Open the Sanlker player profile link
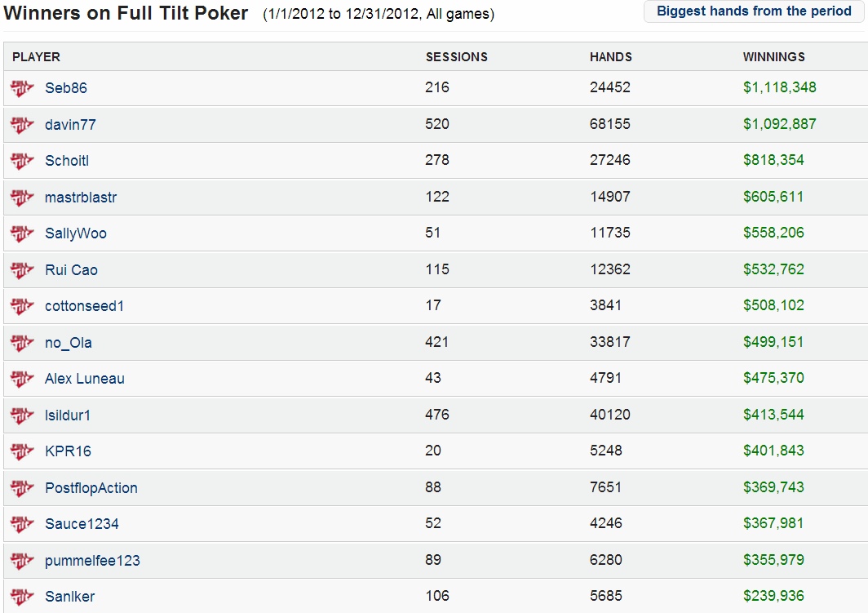The height and width of the screenshot is (613, 868). pos(70,597)
